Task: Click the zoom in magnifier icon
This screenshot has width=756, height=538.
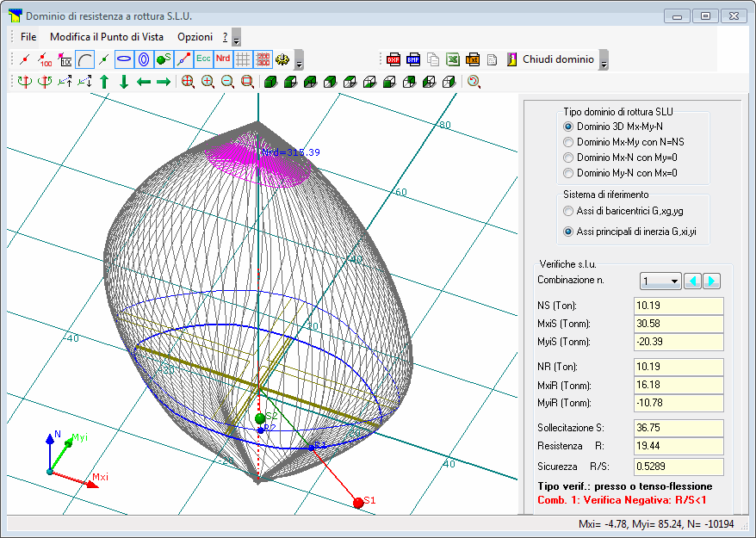Action: (x=208, y=82)
